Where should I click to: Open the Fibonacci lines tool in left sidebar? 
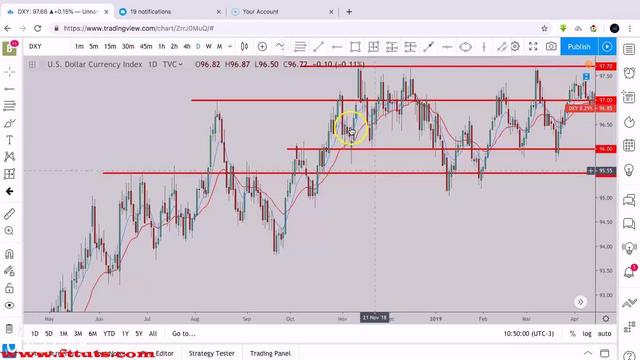pos(9,106)
